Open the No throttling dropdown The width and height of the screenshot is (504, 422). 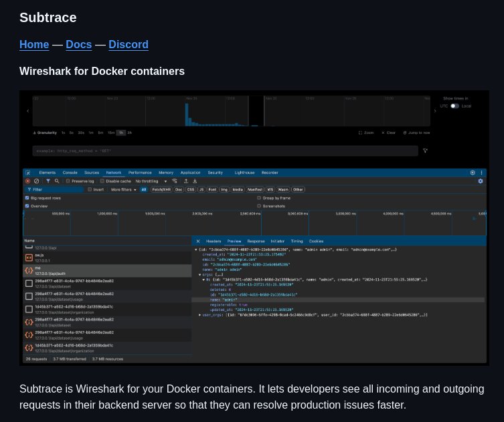pyautogui.click(x=151, y=181)
